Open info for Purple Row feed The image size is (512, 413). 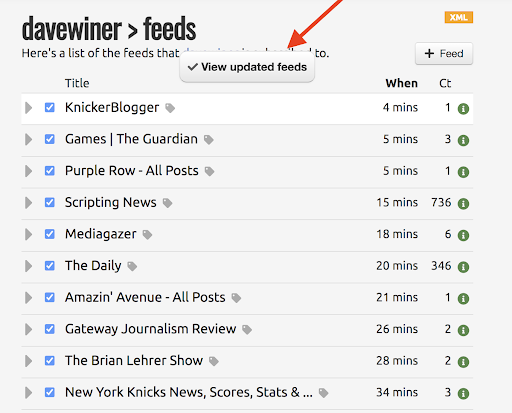463,172
